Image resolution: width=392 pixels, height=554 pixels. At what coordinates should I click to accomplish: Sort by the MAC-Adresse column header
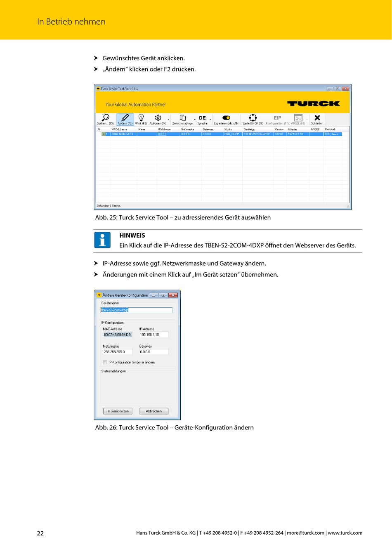pos(119,130)
